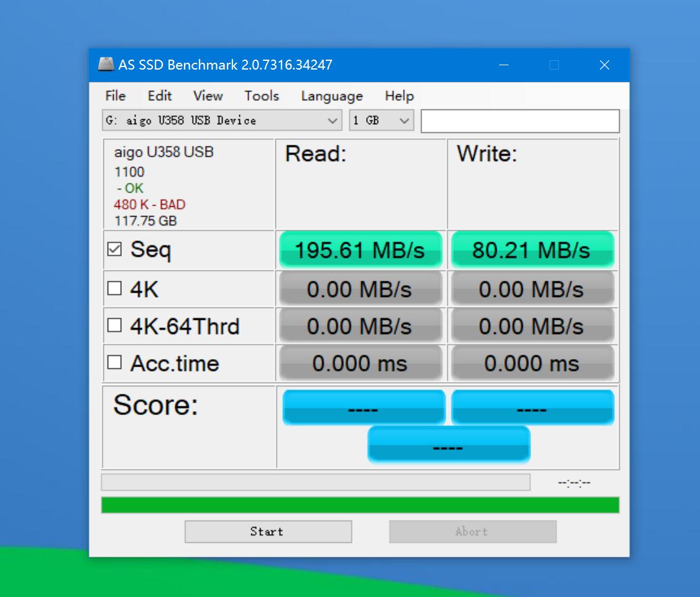
Task: Click the grey current test progress bar
Action: [316, 482]
